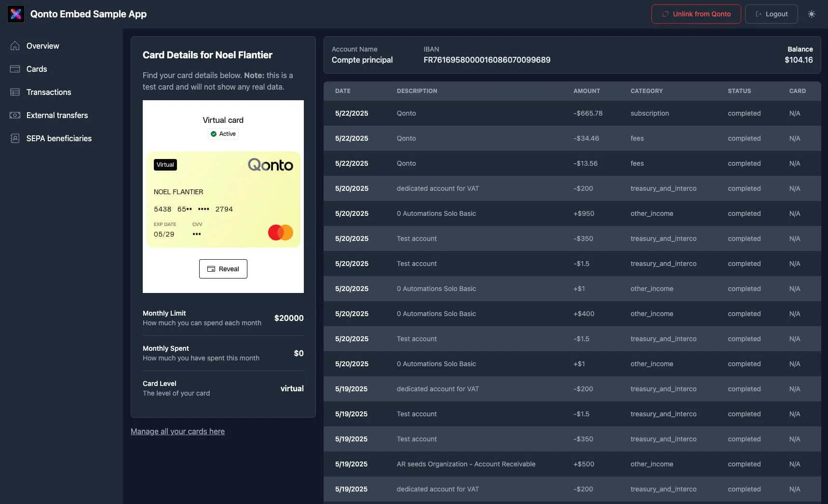The image size is (828, 504).
Task: Click the DATE column header
Action: [x=343, y=91]
